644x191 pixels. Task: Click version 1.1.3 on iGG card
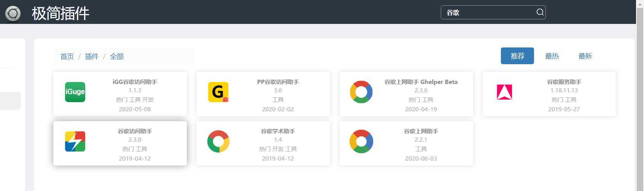[x=135, y=90]
